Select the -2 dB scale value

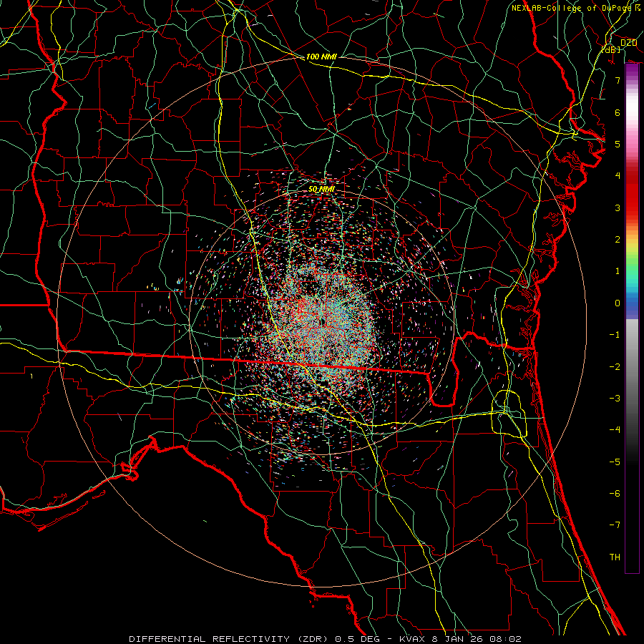click(x=615, y=367)
